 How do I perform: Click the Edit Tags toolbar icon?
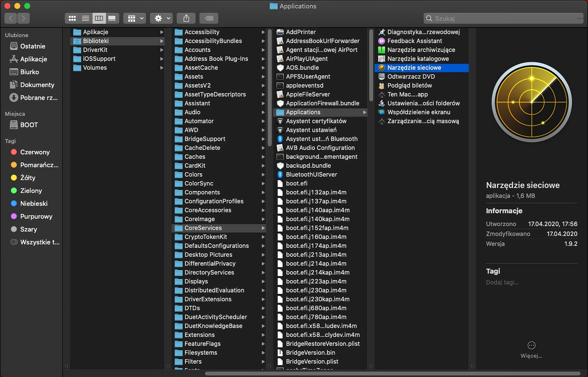(x=209, y=18)
